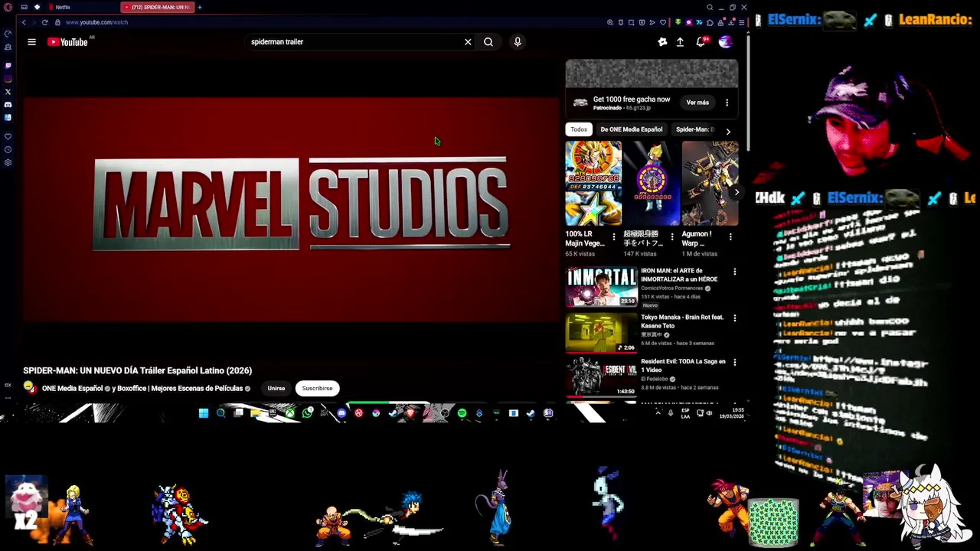The height and width of the screenshot is (551, 980).
Task: Select the Spider-Man filter chip
Action: point(694,129)
